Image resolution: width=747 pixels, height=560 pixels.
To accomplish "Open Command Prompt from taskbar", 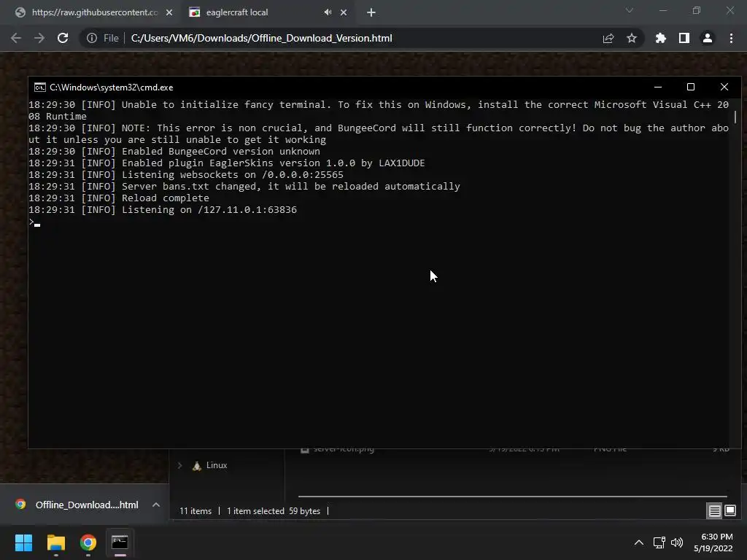I will point(120,542).
